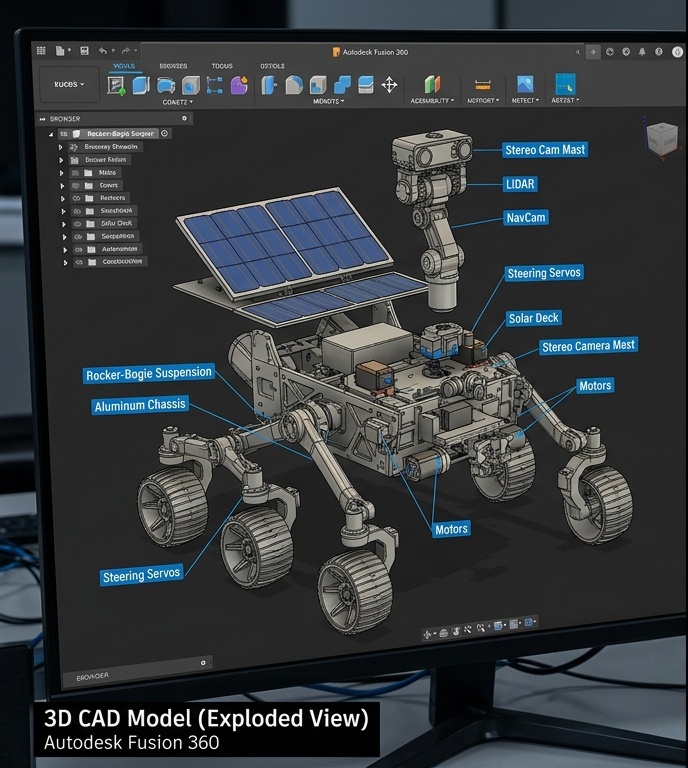Click the Stereo Cam Mast callout
The image size is (688, 768).
coord(545,150)
